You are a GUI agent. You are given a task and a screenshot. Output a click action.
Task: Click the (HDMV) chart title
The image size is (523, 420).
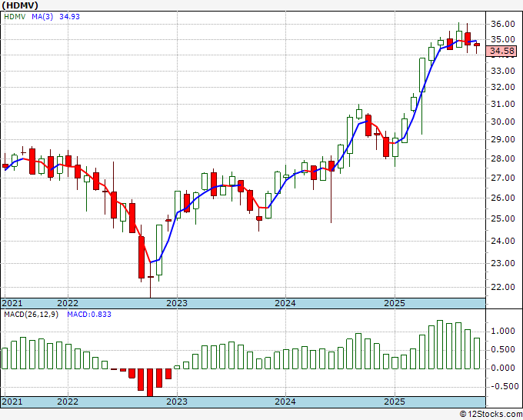coord(20,5)
